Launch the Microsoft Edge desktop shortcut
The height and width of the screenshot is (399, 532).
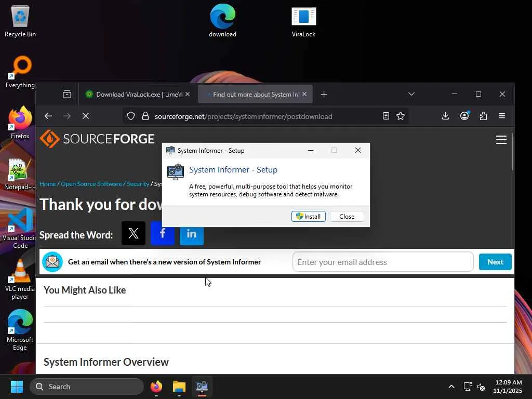tap(20, 330)
